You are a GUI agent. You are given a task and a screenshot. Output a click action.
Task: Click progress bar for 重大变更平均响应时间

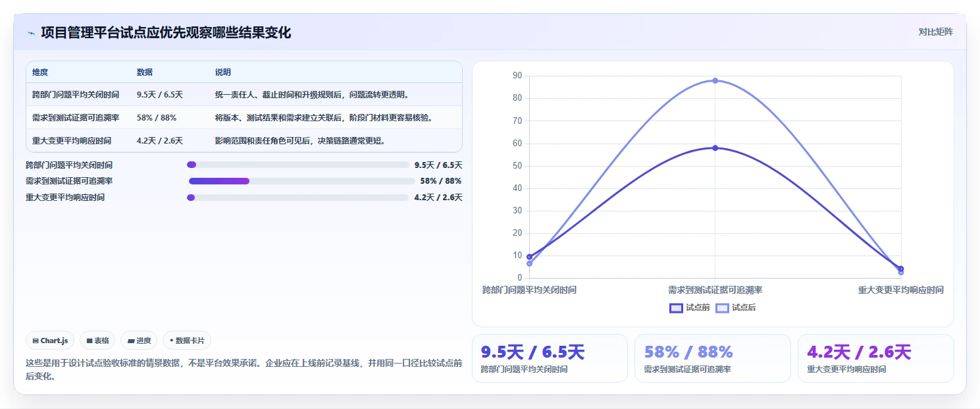(x=298, y=198)
